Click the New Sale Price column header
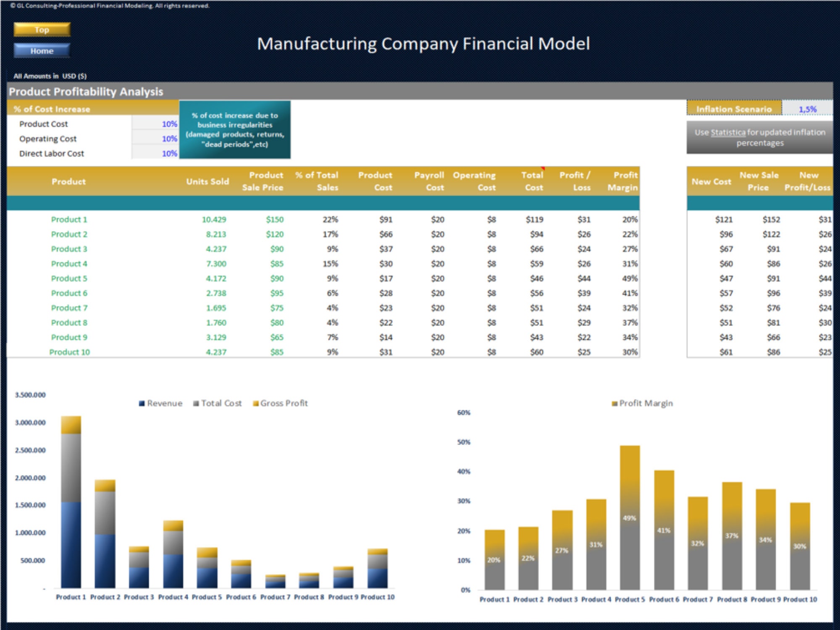 click(x=759, y=181)
